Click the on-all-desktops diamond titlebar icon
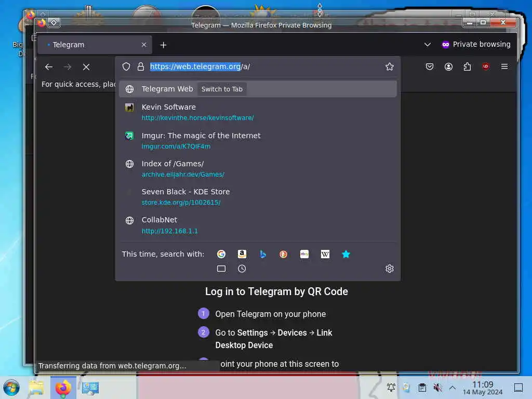532x399 pixels. click(54, 23)
